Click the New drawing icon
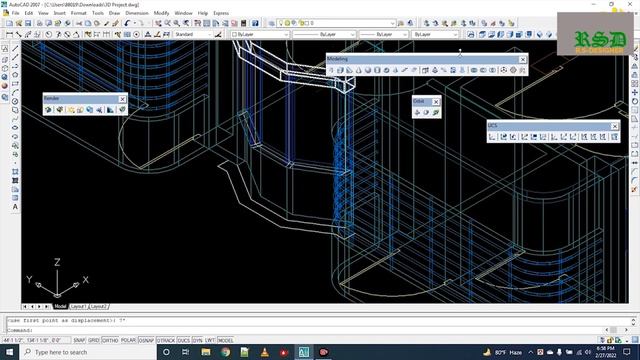The width and height of the screenshot is (640, 360). (9, 23)
